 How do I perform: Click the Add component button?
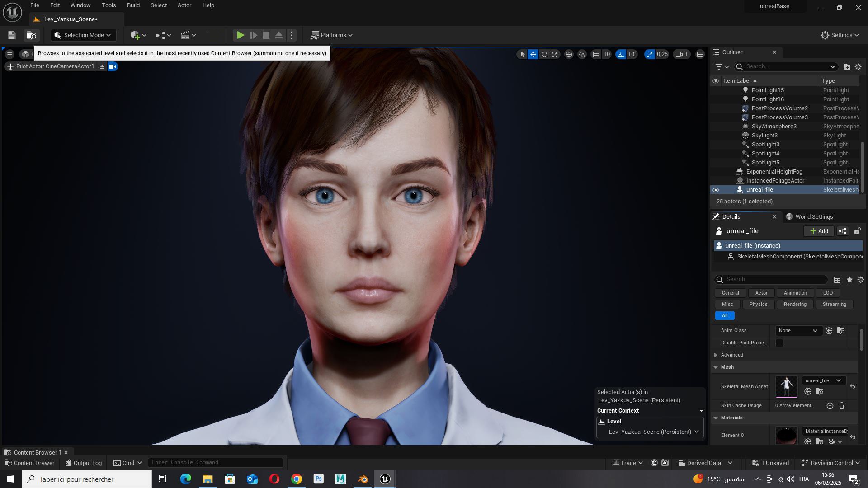819,231
